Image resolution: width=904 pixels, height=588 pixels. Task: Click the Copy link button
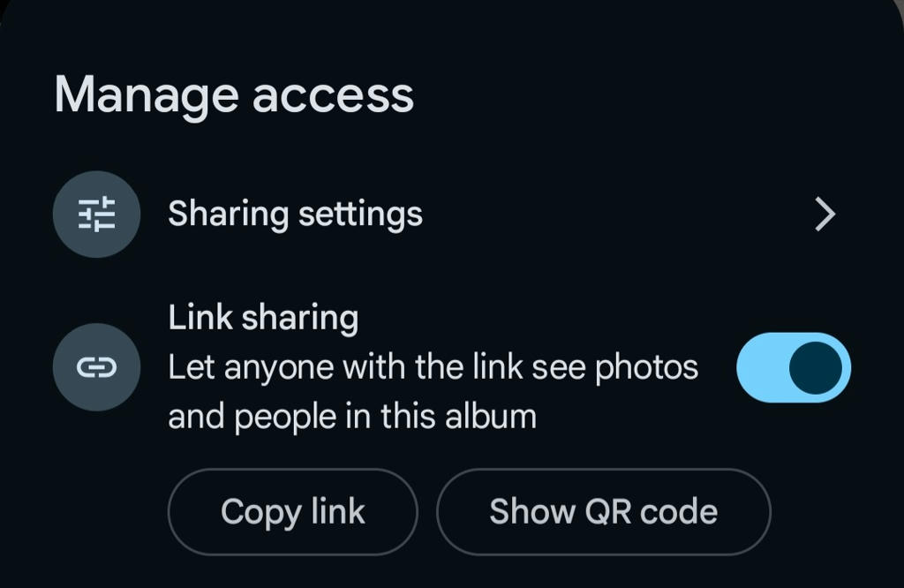pyautogui.click(x=292, y=512)
